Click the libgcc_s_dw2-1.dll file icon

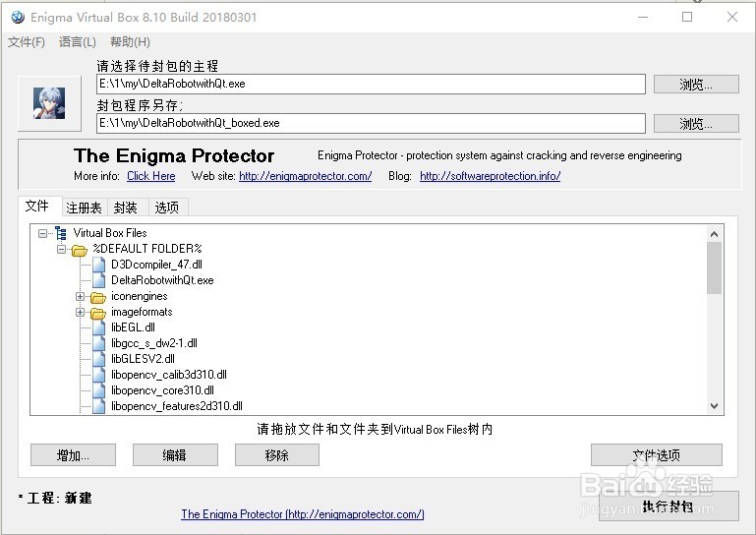(99, 343)
